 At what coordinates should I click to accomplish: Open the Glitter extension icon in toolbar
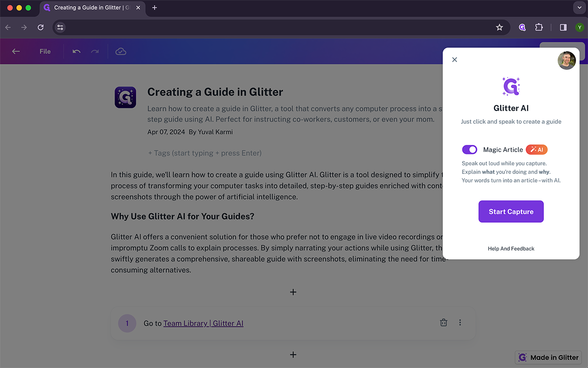[x=522, y=28]
